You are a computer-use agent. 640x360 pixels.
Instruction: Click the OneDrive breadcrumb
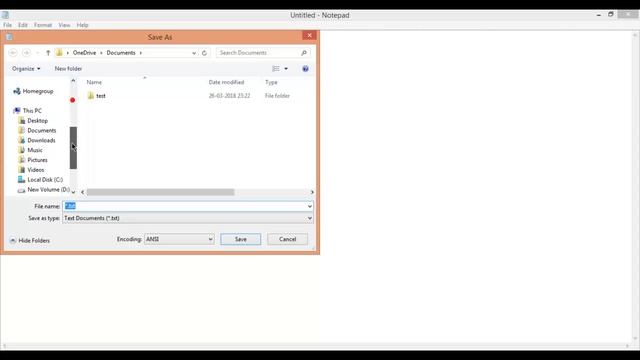[x=84, y=53]
